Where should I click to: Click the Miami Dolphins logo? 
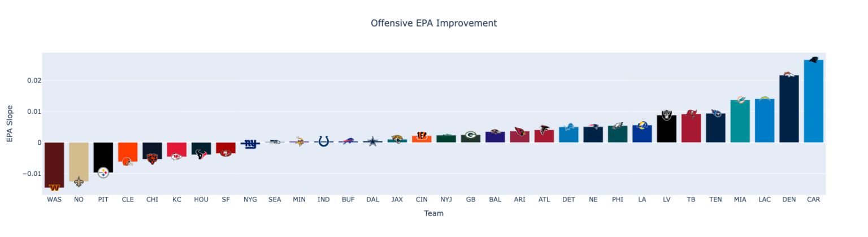(x=740, y=100)
